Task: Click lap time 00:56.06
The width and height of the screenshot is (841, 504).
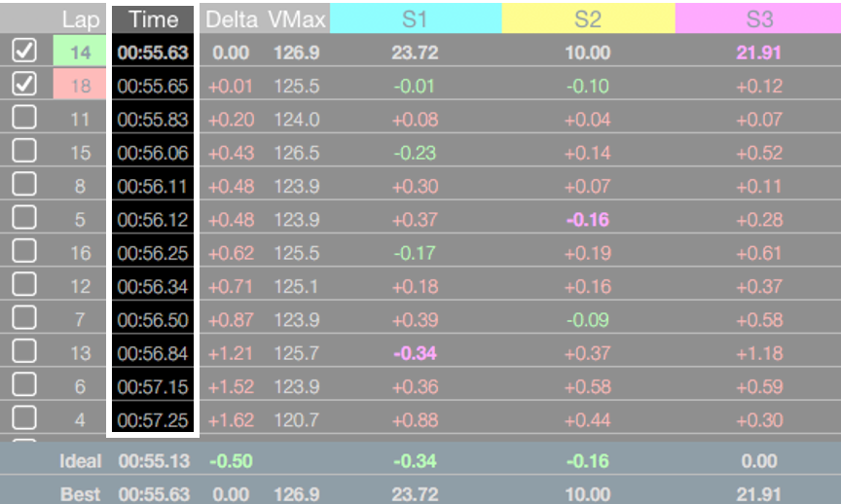Action: 153,153
